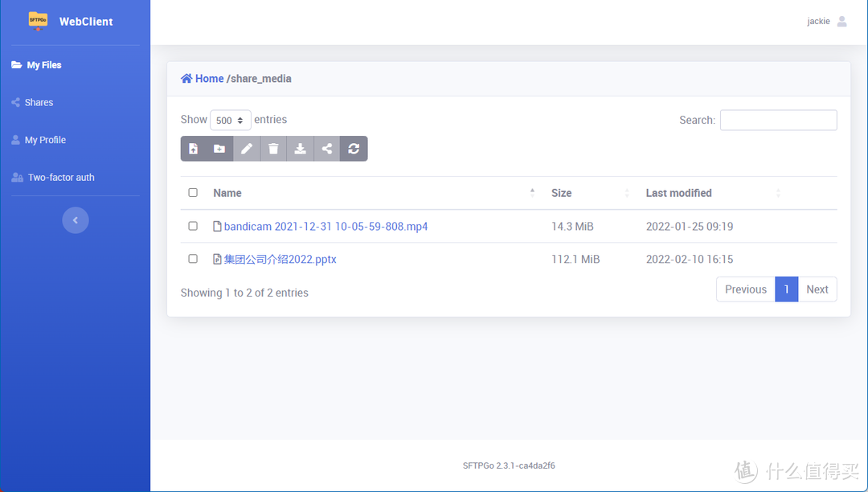Click the upload file toolbar icon
Viewport: 868px width, 492px height.
coord(194,149)
